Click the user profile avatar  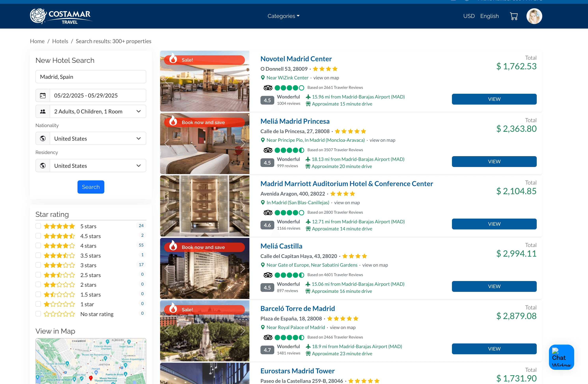[534, 16]
